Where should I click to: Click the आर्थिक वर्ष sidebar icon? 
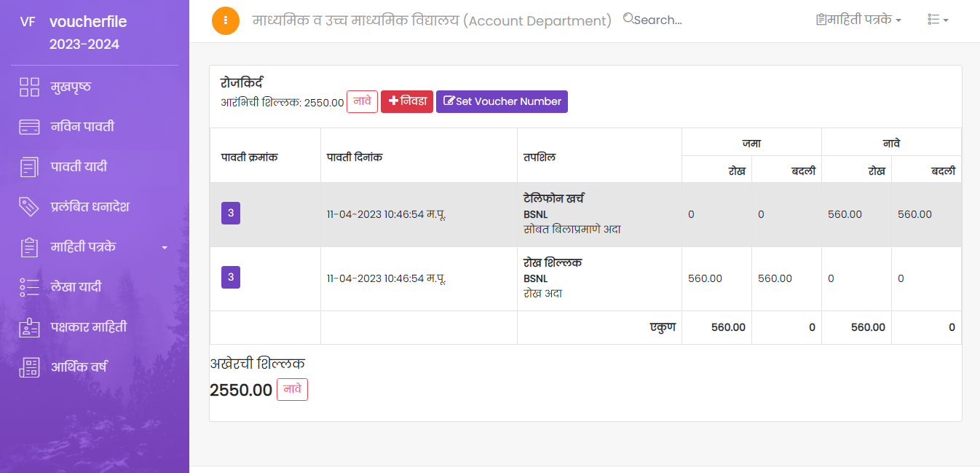(29, 367)
